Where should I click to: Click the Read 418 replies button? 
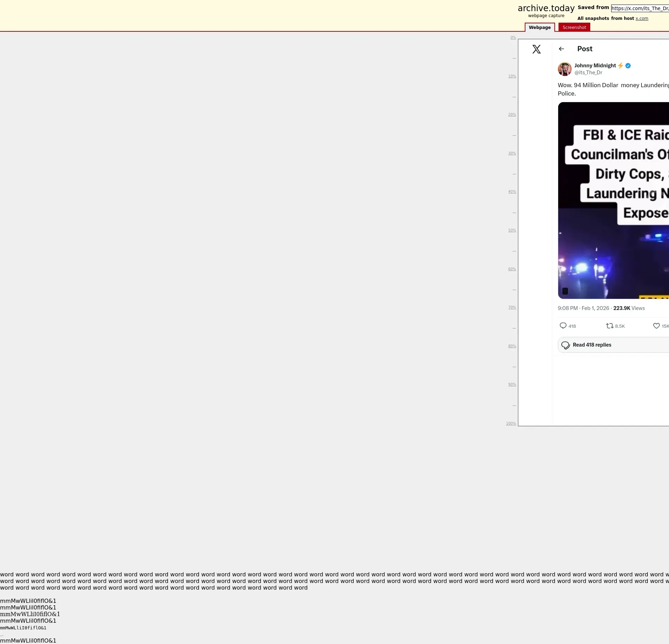pyautogui.click(x=613, y=345)
